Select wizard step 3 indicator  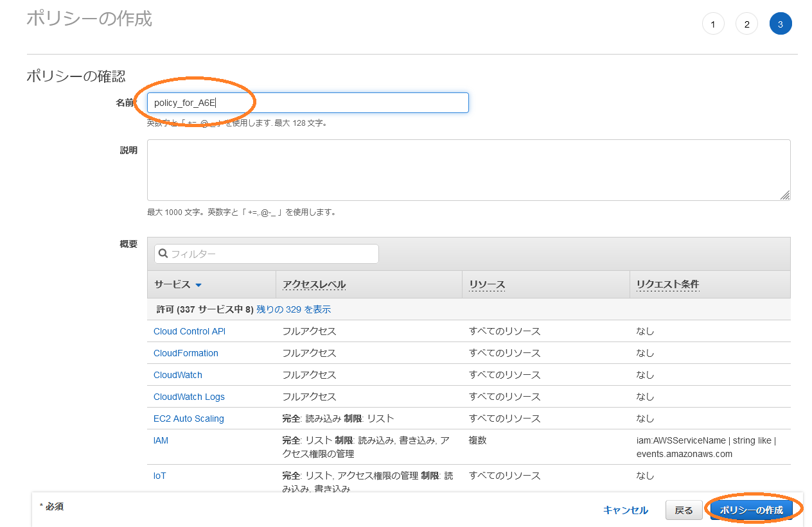tap(781, 24)
